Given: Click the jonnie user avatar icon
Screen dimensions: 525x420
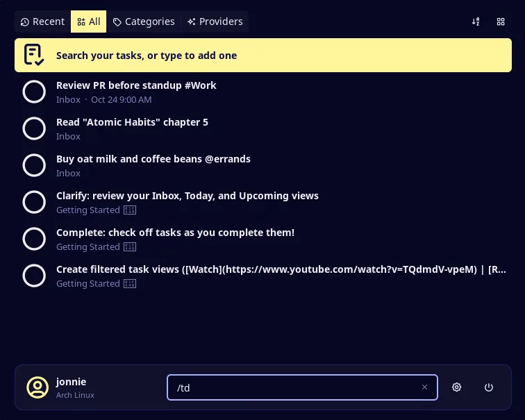Looking at the screenshot, I should (37, 387).
